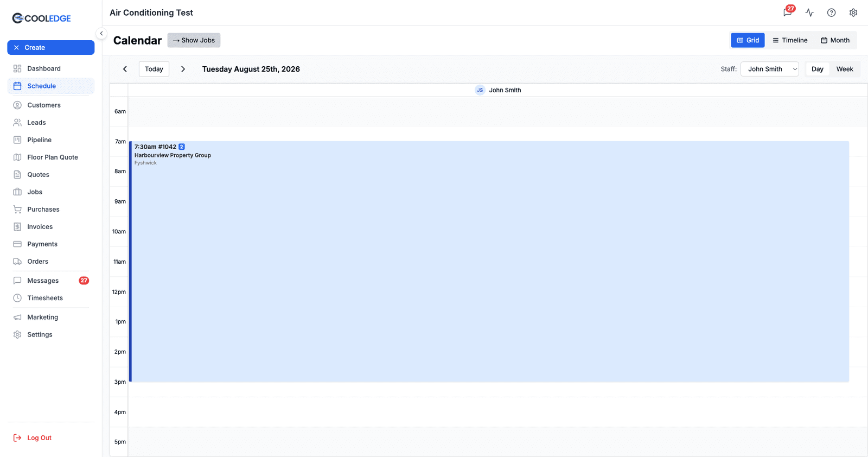Open the messages icon with 27 badge in the top bar
The height and width of the screenshot is (457, 868).
coord(788,12)
